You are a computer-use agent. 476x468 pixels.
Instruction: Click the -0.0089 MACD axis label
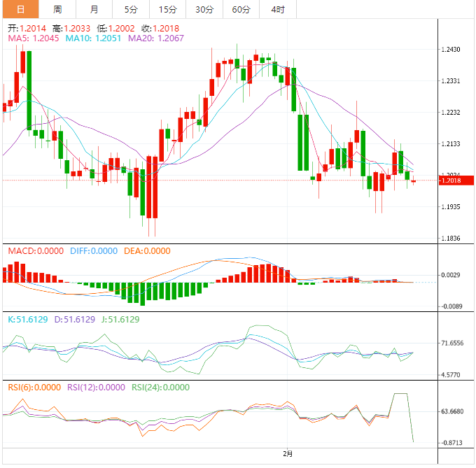tap(451, 306)
